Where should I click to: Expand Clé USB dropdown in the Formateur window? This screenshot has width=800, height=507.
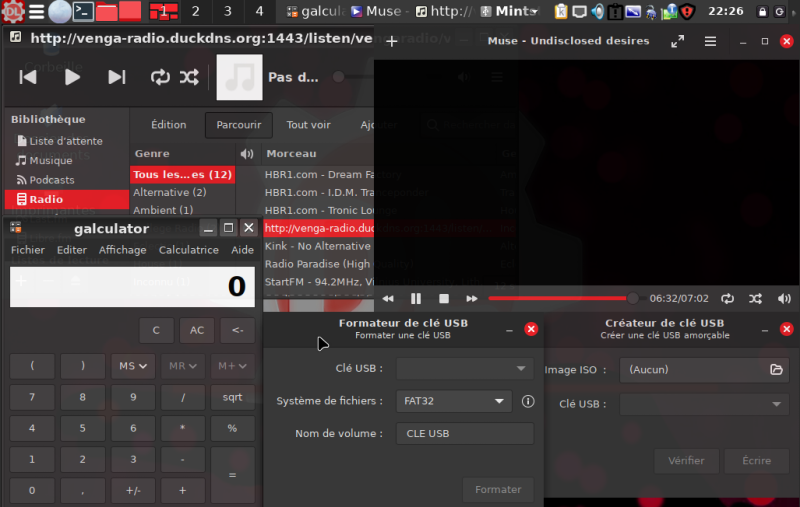[x=464, y=369]
